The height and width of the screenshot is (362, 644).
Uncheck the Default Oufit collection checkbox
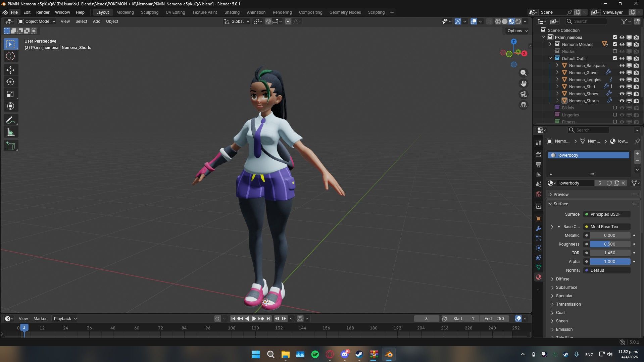pyautogui.click(x=615, y=58)
